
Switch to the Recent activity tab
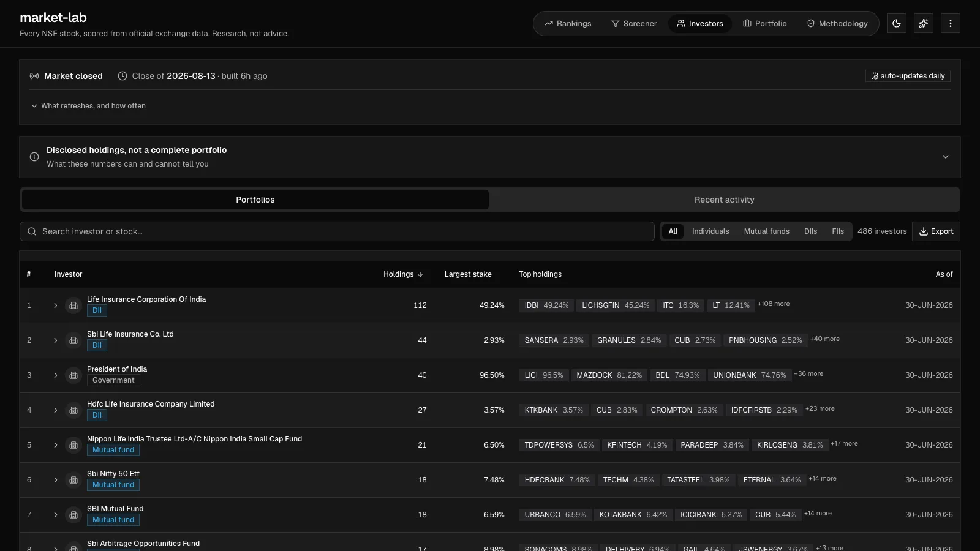(725, 200)
